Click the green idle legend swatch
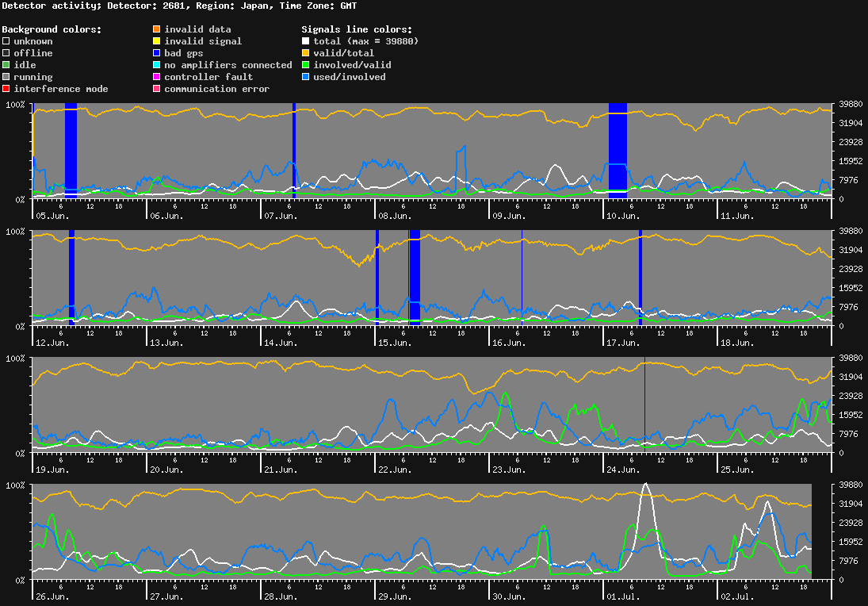Screen dimensions: 868x606 point(6,65)
